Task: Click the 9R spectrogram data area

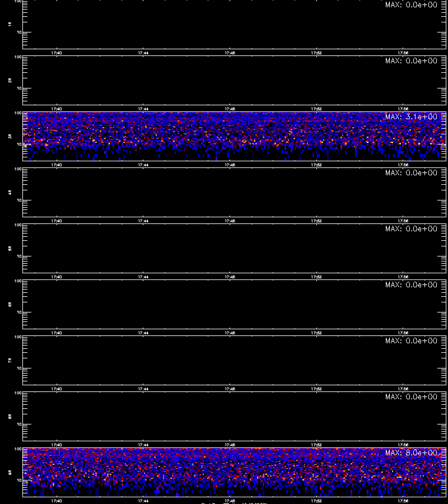Action: coord(234,472)
